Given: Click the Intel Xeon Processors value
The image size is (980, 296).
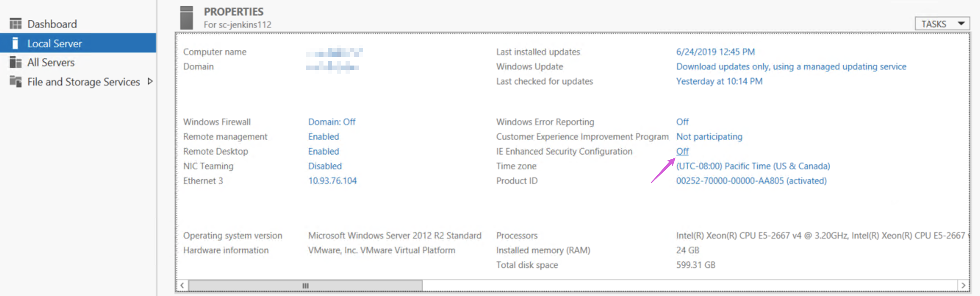Looking at the screenshot, I should (822, 235).
